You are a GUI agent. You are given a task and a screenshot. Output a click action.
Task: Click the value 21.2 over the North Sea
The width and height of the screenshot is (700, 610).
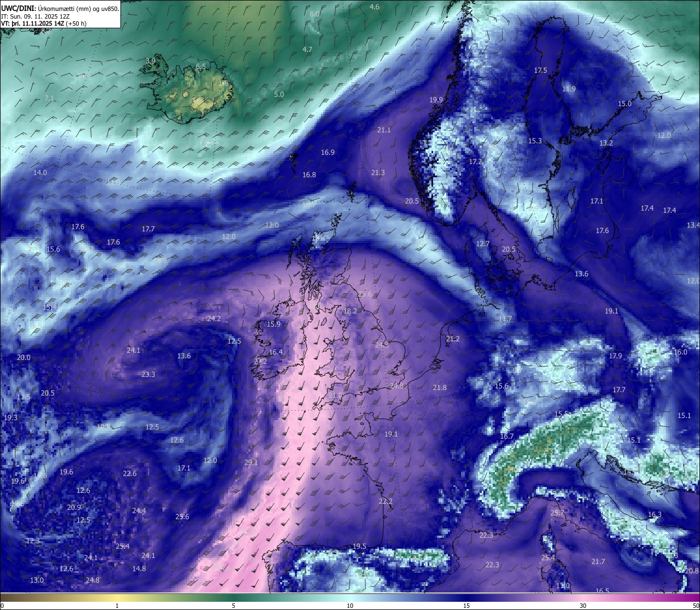pos(453,339)
